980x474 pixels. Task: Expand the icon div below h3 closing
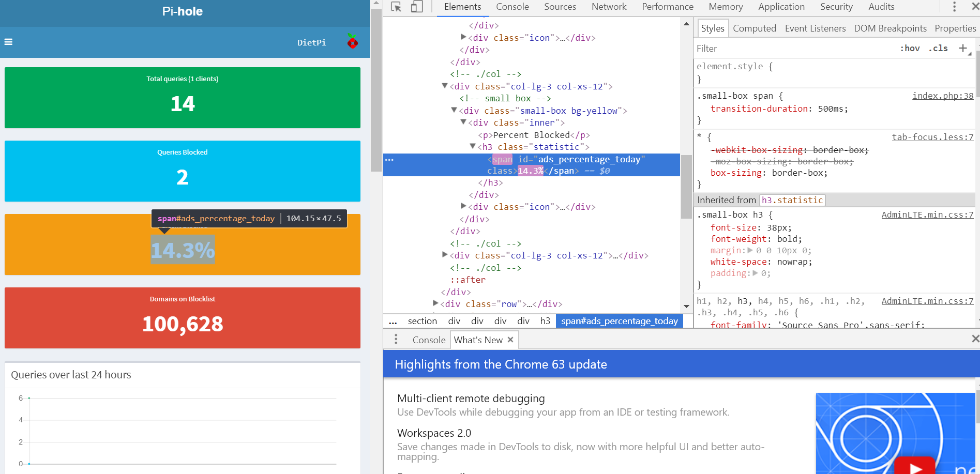pos(463,206)
